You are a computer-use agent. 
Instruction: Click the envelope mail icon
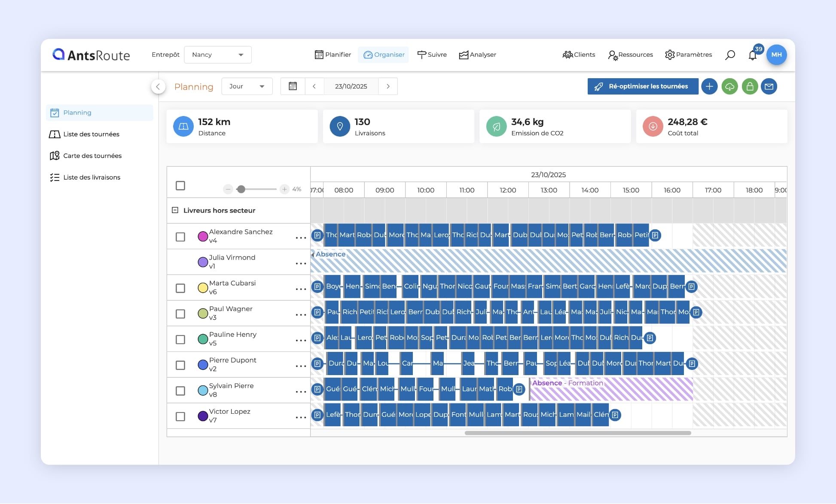769,86
